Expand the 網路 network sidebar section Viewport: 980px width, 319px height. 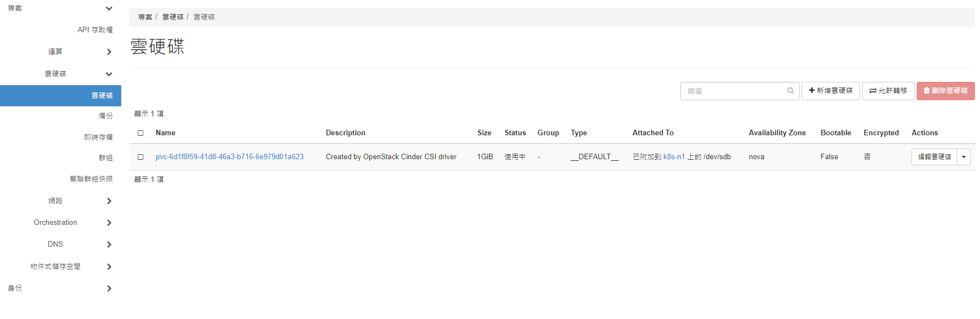point(109,201)
